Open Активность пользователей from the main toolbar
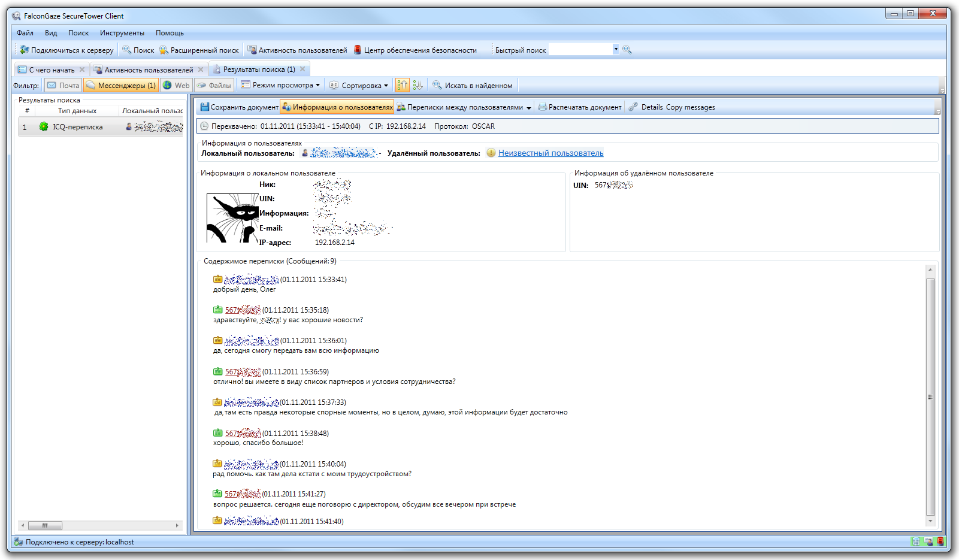 (297, 50)
